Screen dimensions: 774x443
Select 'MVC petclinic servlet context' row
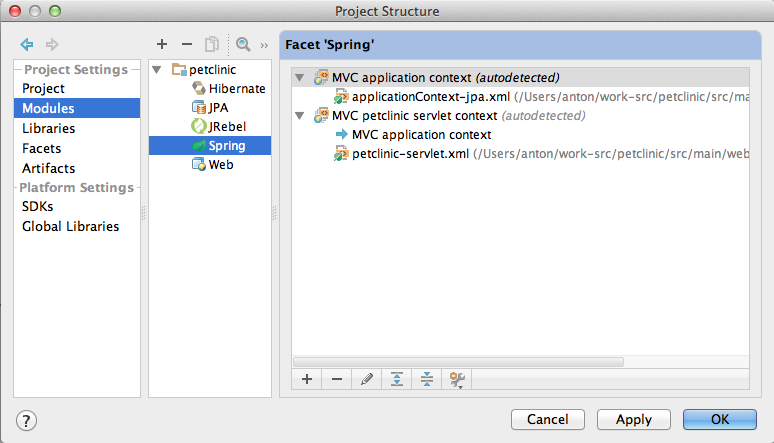point(520,116)
